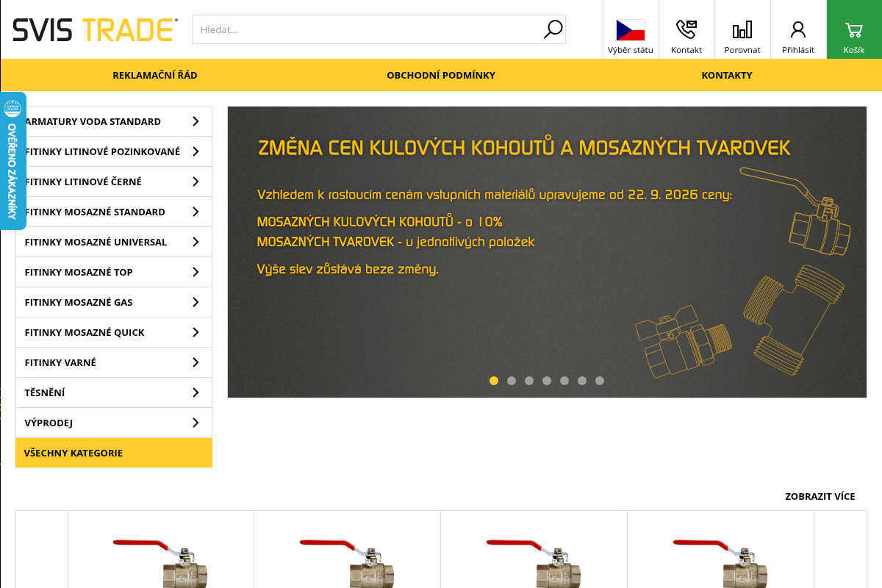Open the Armatury voda standard label
Image resolution: width=882 pixels, height=588 pixels.
[93, 121]
